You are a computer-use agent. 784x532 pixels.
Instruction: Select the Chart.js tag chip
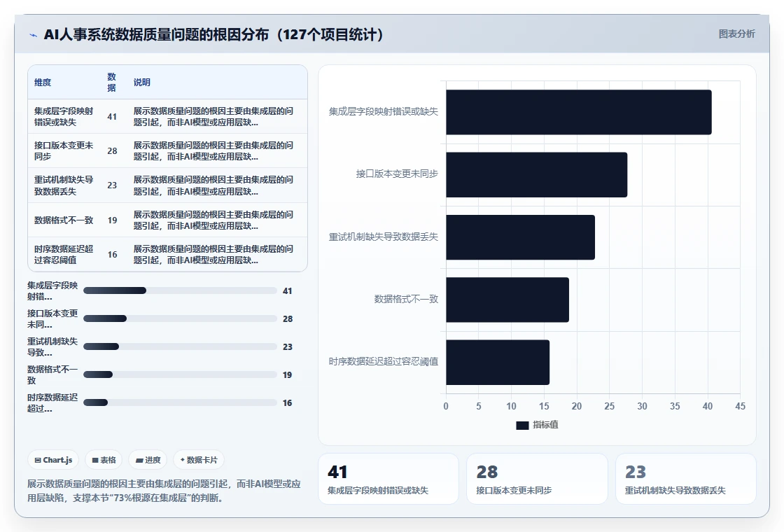pyautogui.click(x=53, y=460)
